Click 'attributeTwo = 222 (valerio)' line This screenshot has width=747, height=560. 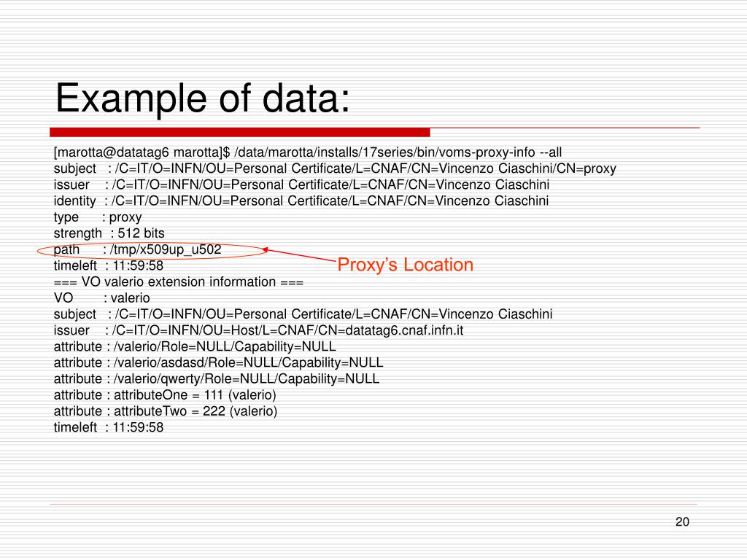point(166,411)
